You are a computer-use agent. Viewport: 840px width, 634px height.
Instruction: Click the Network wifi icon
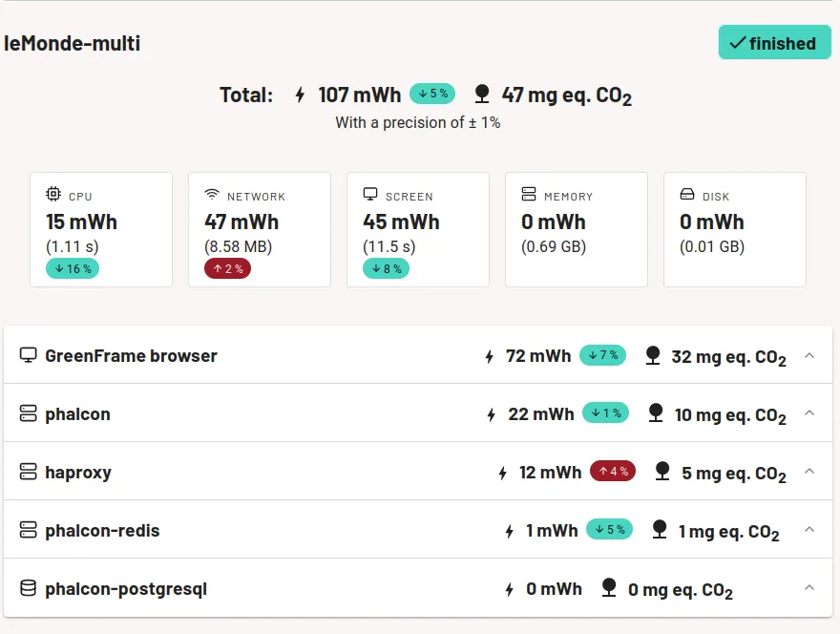pyautogui.click(x=212, y=195)
